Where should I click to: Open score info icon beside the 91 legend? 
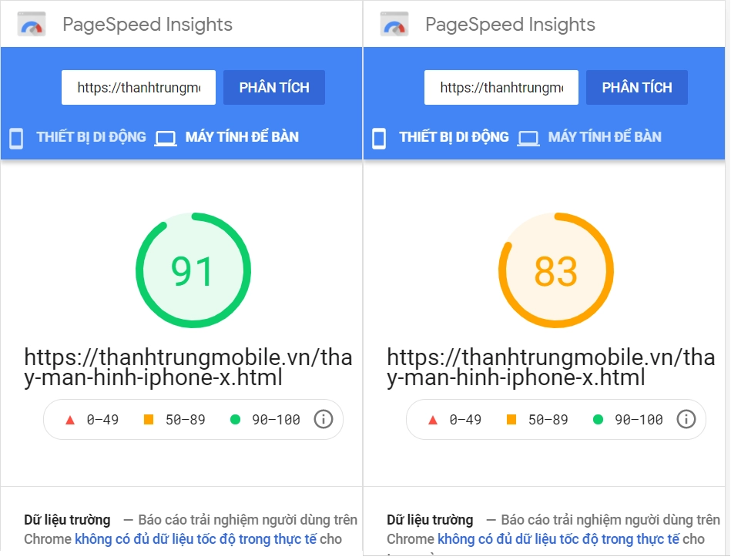pos(324,419)
